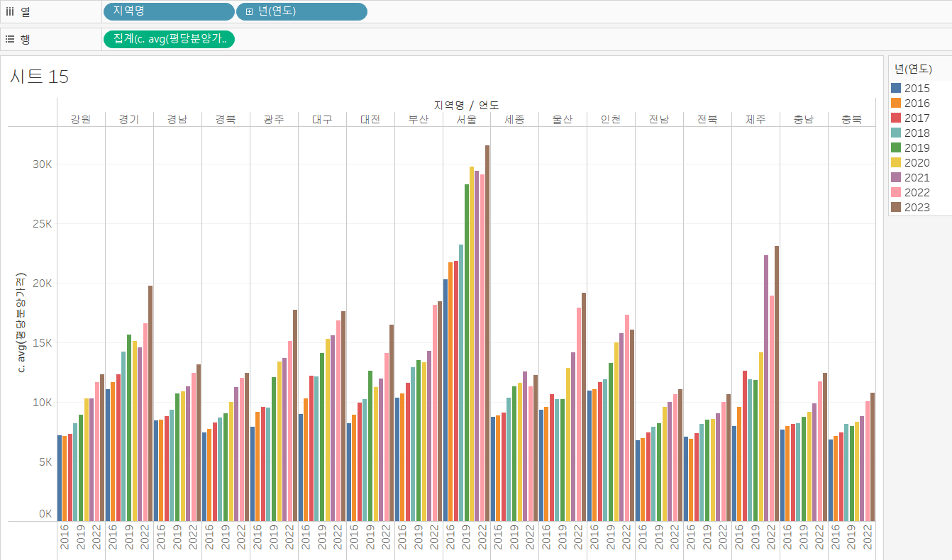Viewport: 952px width, 560px height.
Task: Click the Columns shelf icon next to 열
Action: [10, 11]
